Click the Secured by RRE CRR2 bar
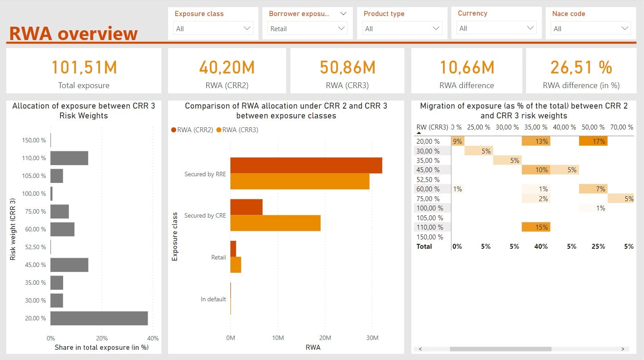This screenshot has width=644, height=360. pyautogui.click(x=306, y=165)
